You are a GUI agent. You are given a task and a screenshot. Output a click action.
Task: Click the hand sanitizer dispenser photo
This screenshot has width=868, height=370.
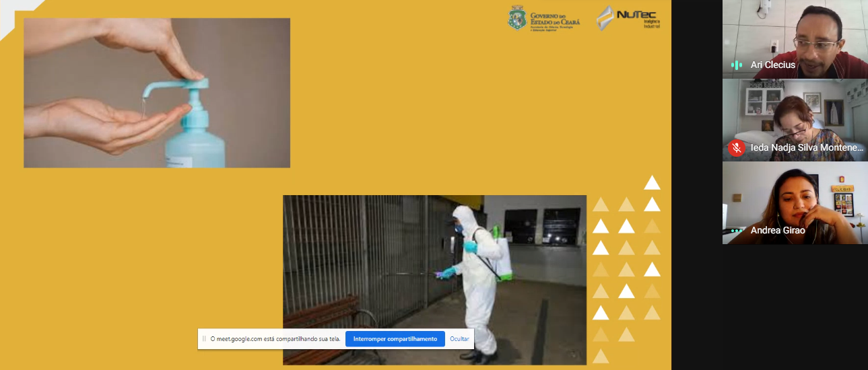click(157, 93)
